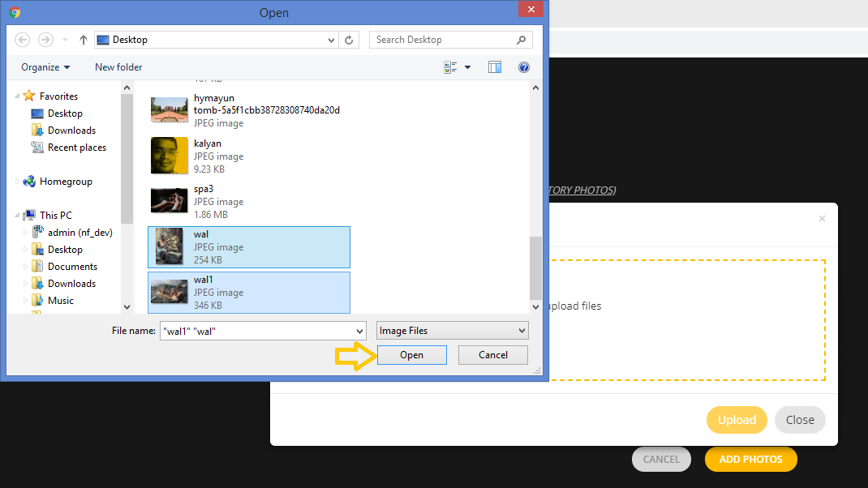Select Desktop under Favorites
Screen dimensions: 868x488
click(65, 113)
